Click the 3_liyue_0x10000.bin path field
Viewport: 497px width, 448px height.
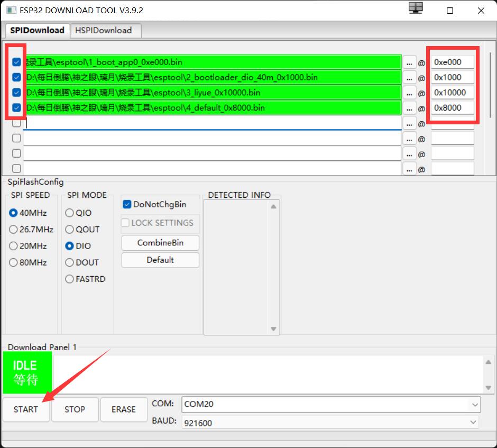coord(213,92)
